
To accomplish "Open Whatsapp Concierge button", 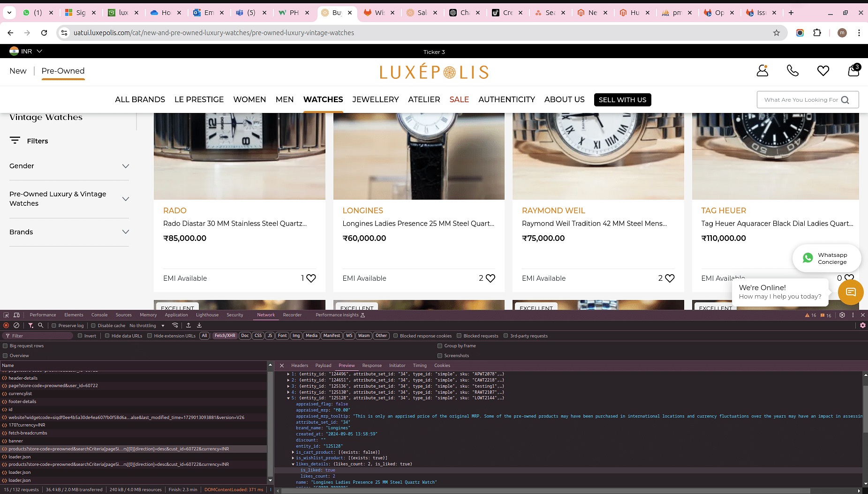I will point(827,258).
